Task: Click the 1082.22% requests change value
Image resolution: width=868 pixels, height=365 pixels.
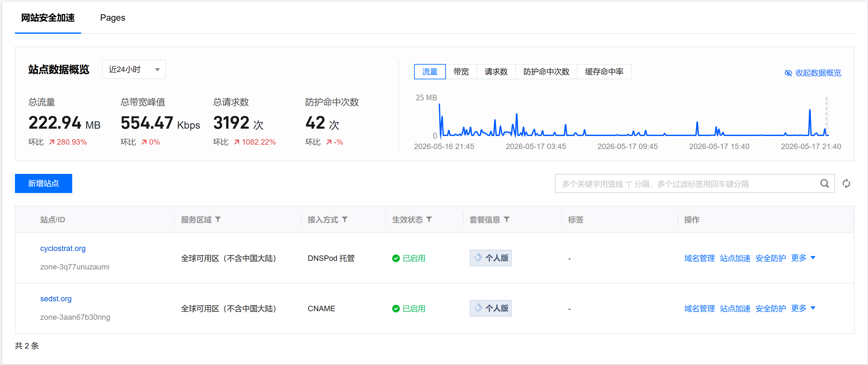Action: [259, 142]
